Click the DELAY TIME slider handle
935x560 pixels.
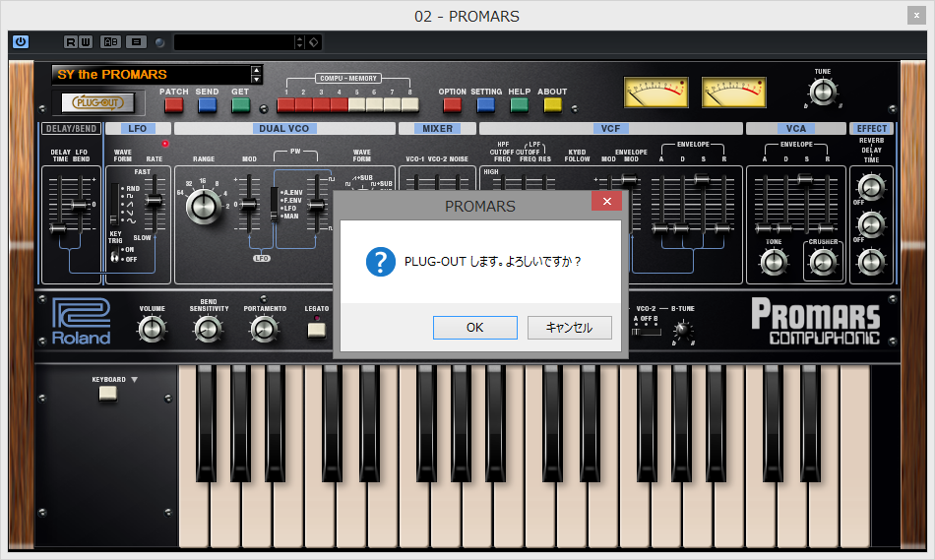58,227
